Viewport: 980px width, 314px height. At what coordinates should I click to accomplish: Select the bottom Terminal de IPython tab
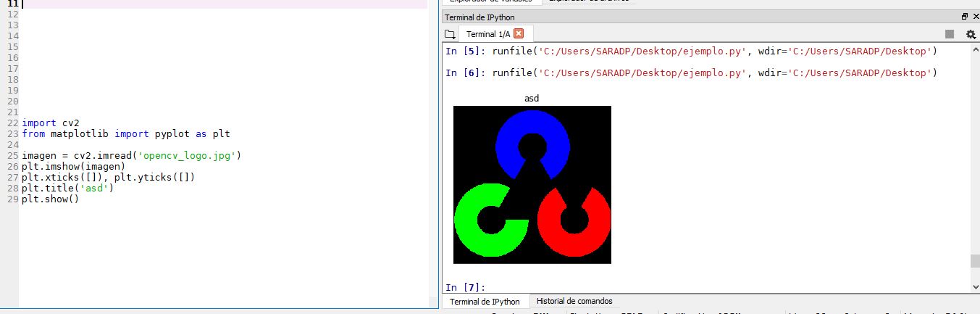485,301
